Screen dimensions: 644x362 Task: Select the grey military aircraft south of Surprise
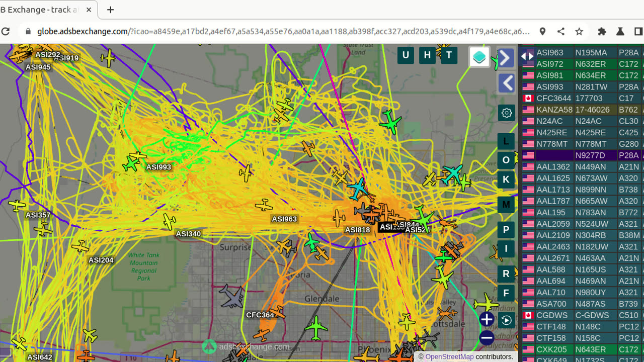pos(232,297)
